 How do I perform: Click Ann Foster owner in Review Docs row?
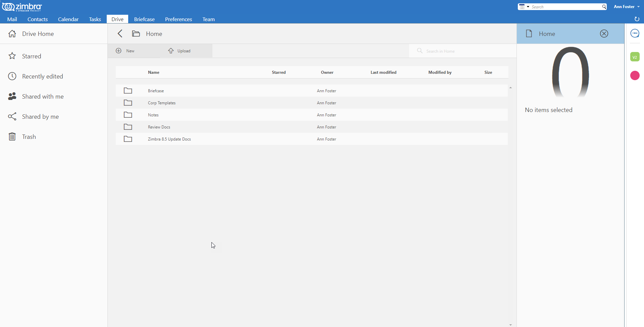(327, 127)
